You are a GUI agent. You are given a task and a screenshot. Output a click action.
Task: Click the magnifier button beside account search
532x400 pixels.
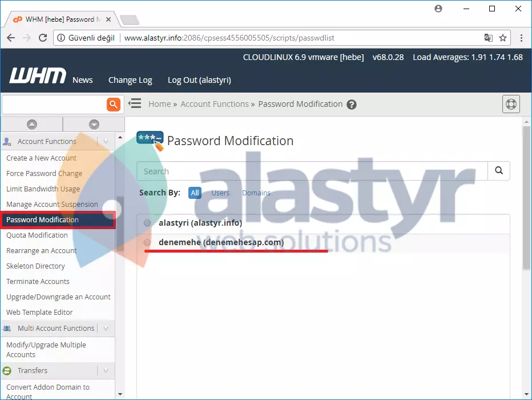[x=499, y=170]
